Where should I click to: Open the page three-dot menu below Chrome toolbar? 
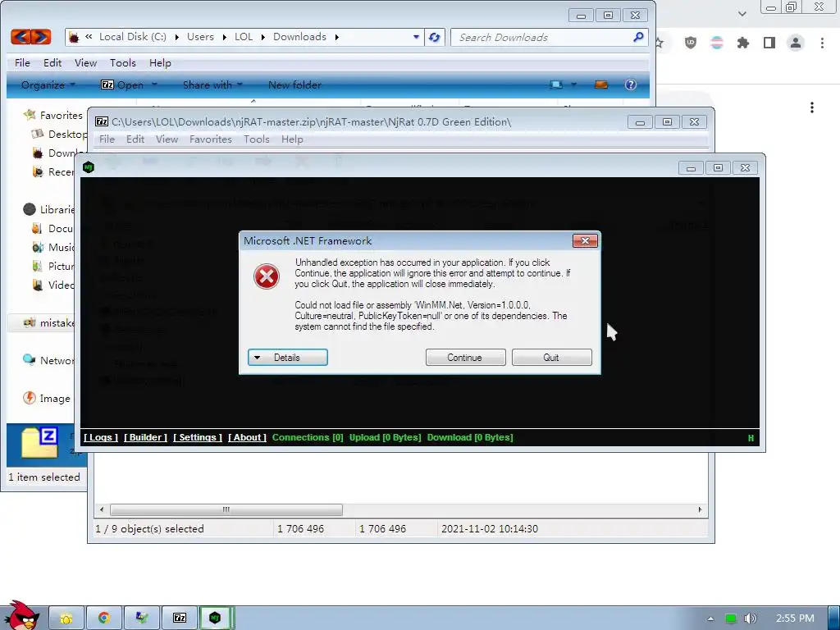[812, 107]
